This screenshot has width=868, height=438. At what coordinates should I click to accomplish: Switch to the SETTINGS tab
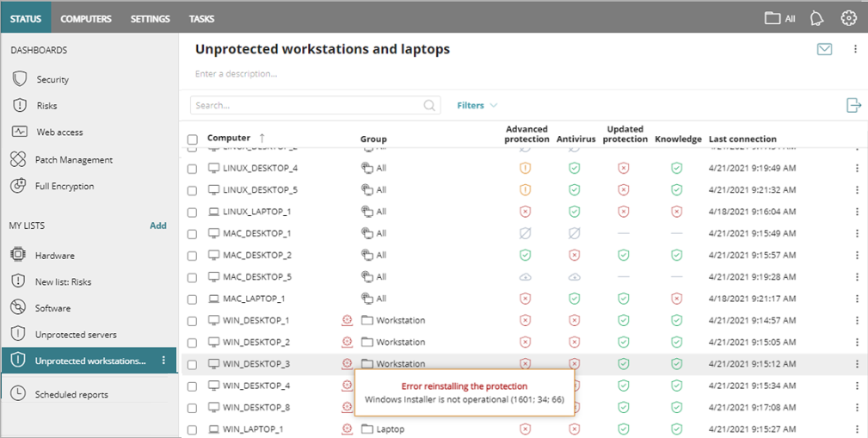pyautogui.click(x=150, y=19)
